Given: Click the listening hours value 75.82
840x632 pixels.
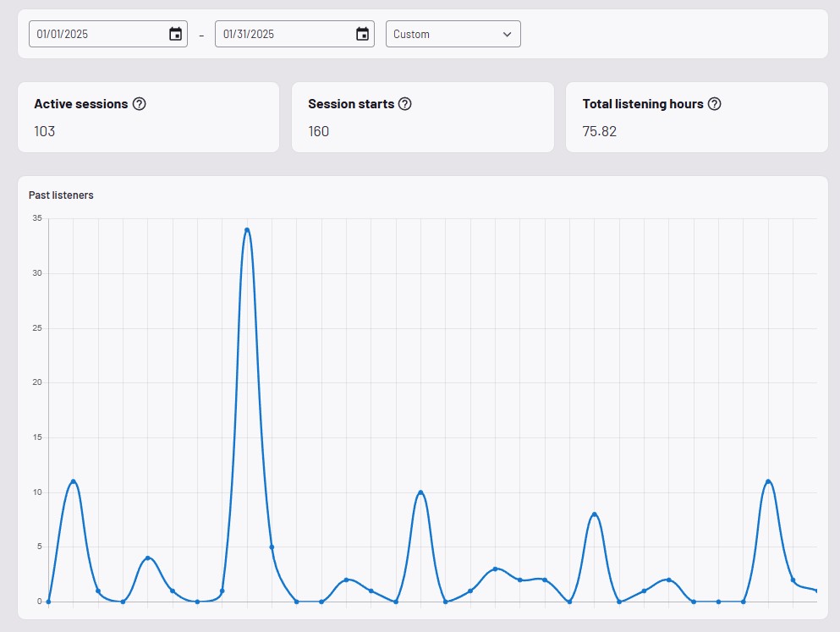Looking at the screenshot, I should pos(600,131).
